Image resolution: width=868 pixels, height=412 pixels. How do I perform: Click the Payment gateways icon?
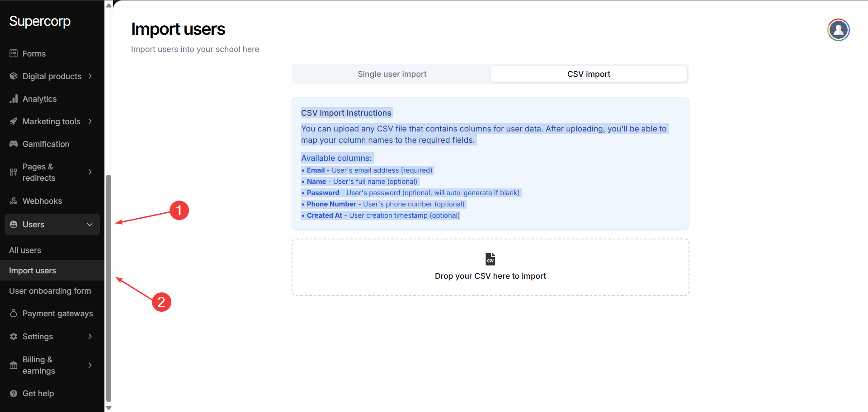[x=14, y=313]
